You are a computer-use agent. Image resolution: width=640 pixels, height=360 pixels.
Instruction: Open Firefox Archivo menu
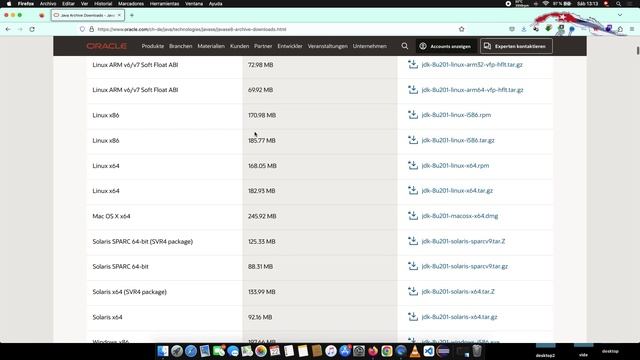coord(48,4)
